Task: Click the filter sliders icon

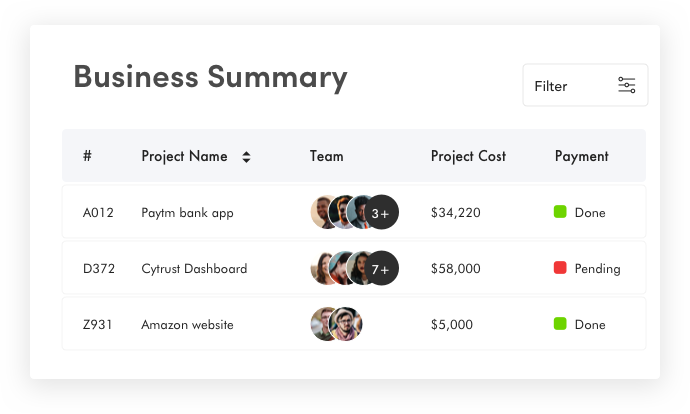Action: click(627, 86)
